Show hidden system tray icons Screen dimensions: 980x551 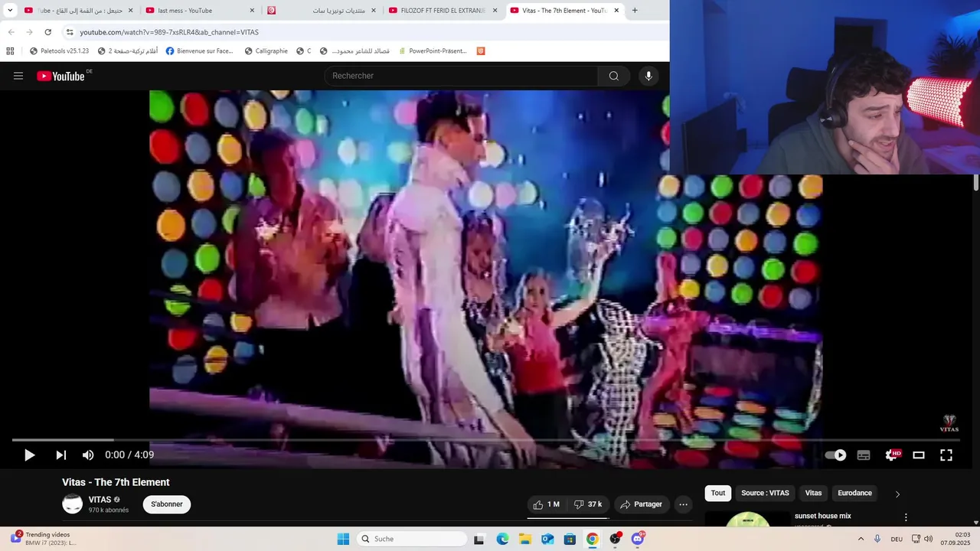tap(861, 539)
